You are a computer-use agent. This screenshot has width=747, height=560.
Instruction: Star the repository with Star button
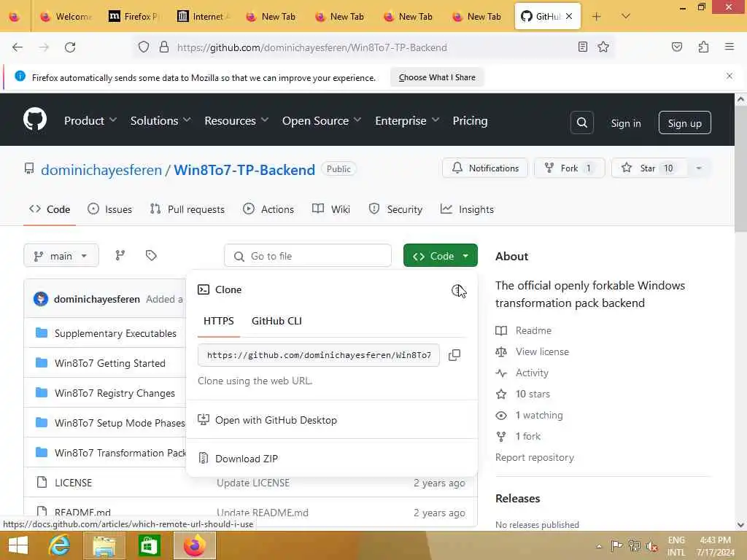pyautogui.click(x=649, y=168)
